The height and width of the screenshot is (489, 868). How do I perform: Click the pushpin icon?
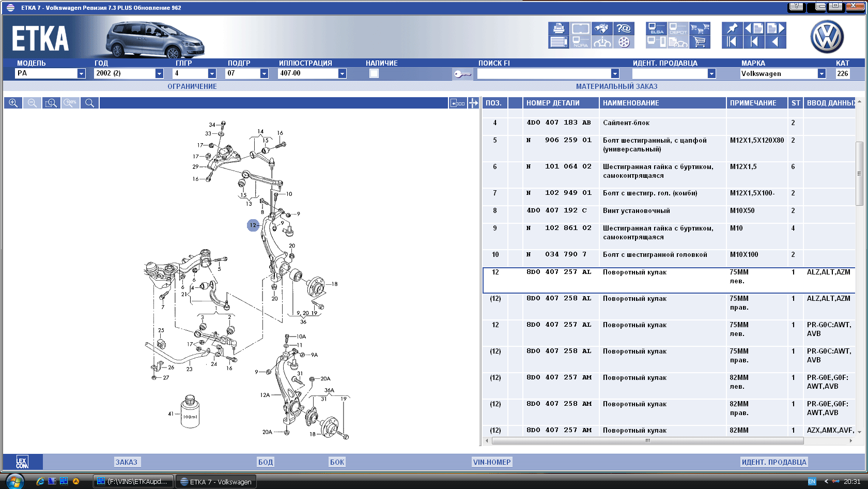[x=732, y=28]
